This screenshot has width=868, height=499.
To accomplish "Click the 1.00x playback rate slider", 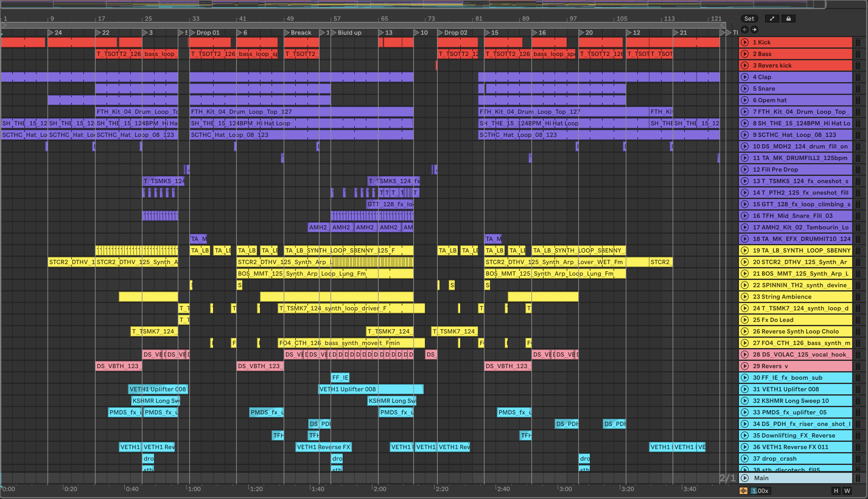I will coord(760,491).
